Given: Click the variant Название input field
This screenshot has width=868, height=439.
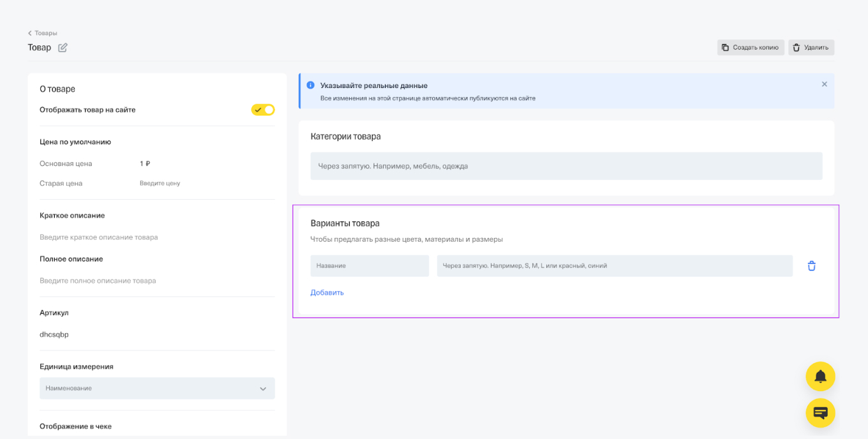Looking at the screenshot, I should pyautogui.click(x=370, y=265).
